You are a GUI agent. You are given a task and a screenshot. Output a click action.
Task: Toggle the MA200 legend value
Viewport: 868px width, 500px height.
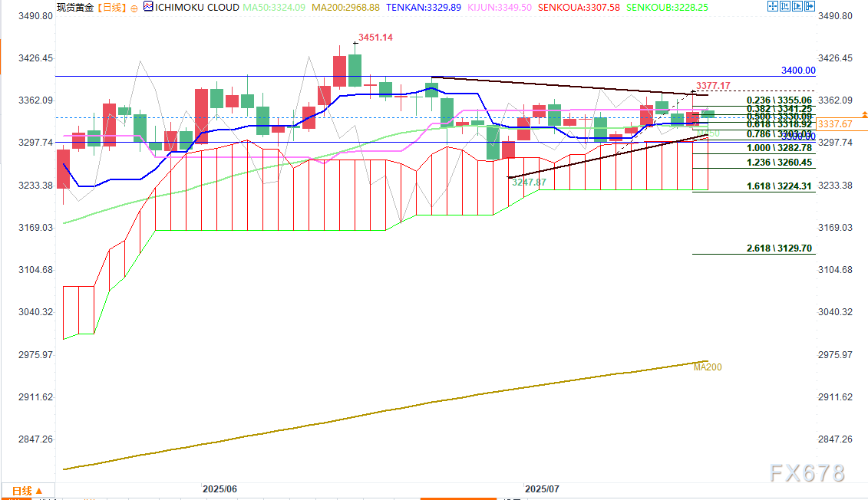click(x=345, y=7)
